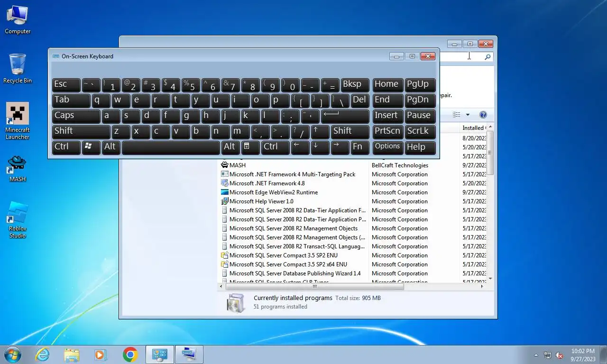This screenshot has width=607, height=364.
Task: Click the left arrow key on keyboard
Action: (300, 147)
